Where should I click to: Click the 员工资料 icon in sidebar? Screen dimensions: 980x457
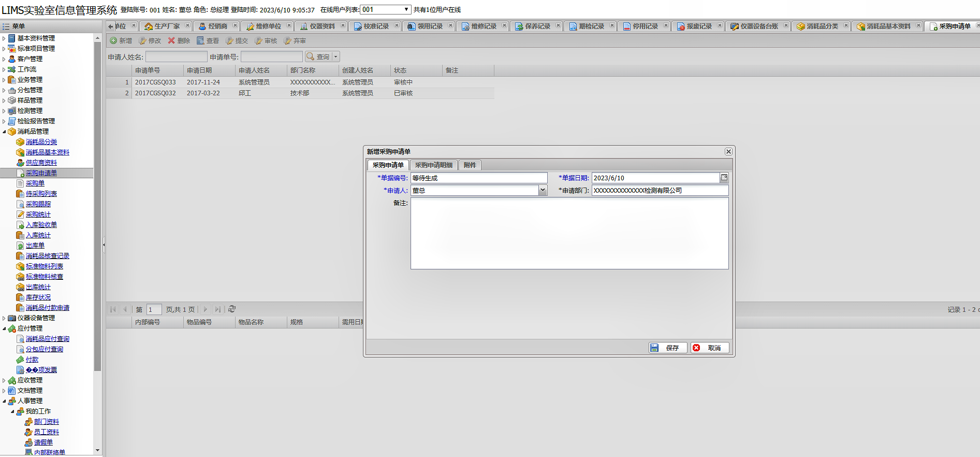click(28, 432)
